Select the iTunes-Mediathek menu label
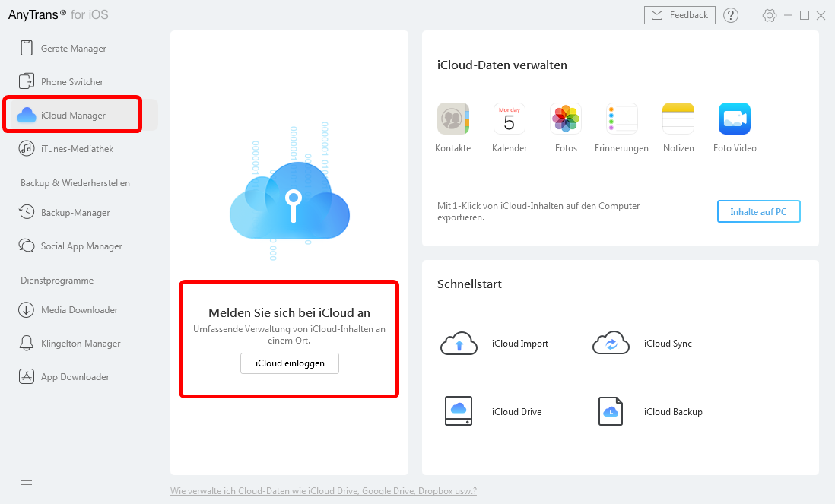The width and height of the screenshot is (835, 504). point(78,149)
